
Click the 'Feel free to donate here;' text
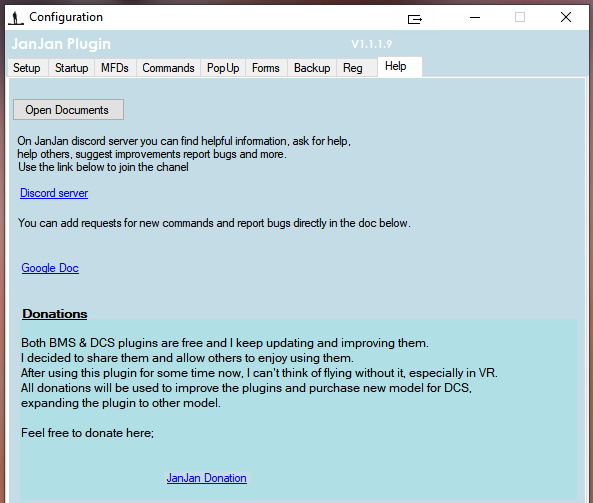pos(87,433)
